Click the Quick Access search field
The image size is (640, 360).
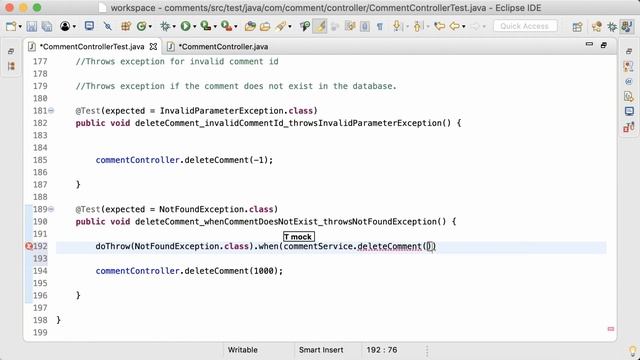[525, 26]
